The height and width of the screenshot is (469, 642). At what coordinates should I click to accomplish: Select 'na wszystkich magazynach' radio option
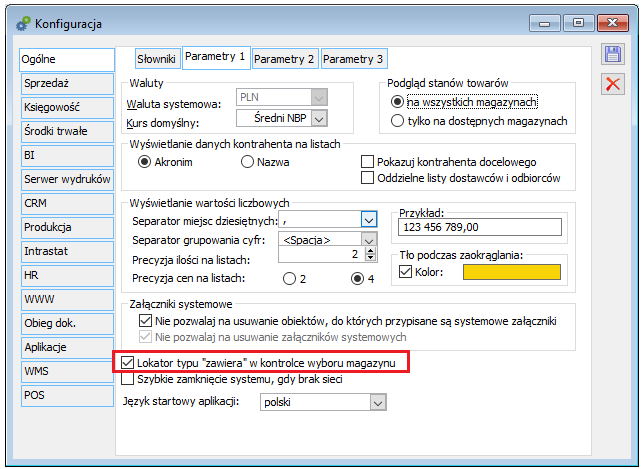coord(464,102)
